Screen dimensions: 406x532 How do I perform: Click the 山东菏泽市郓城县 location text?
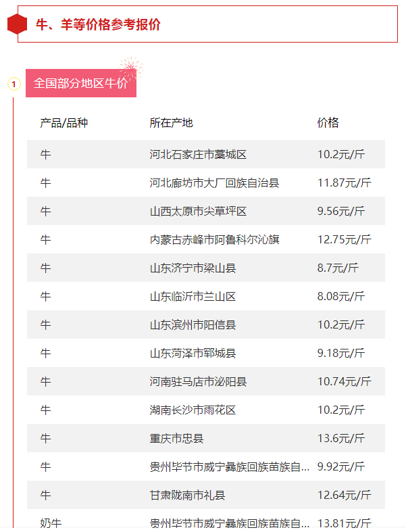193,354
